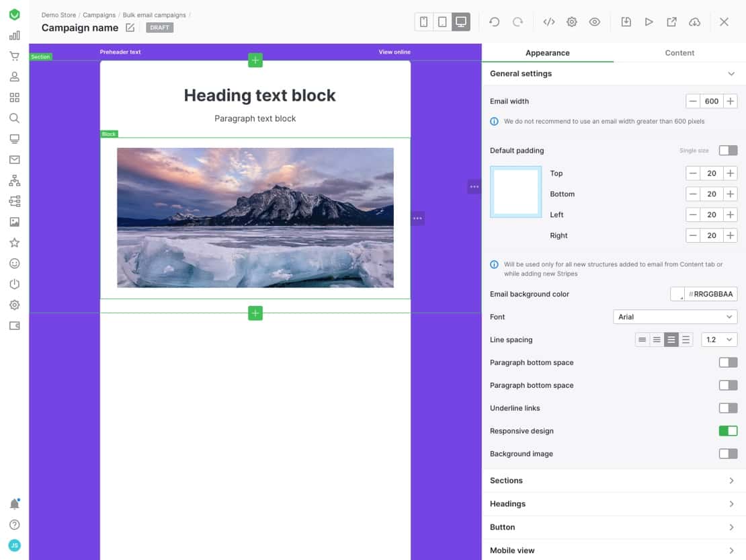Viewport: 746px width, 560px height.
Task: Click the play send-test icon
Action: 649,22
